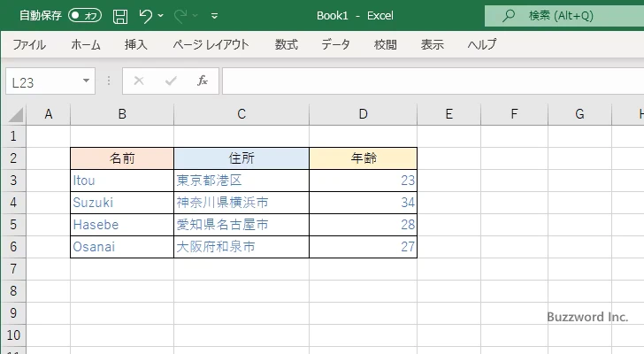Select the cell 東京都港区
Viewport: 644px width, 354px height.
click(241, 181)
